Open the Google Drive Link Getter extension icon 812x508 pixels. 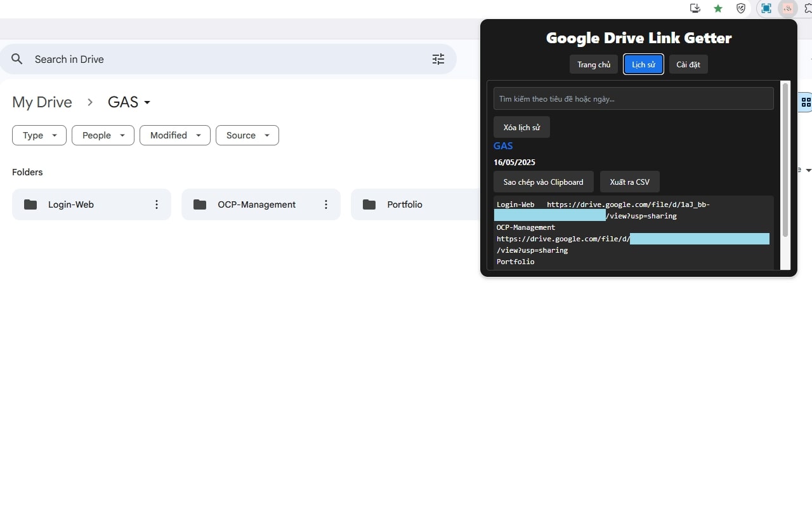[x=787, y=8]
